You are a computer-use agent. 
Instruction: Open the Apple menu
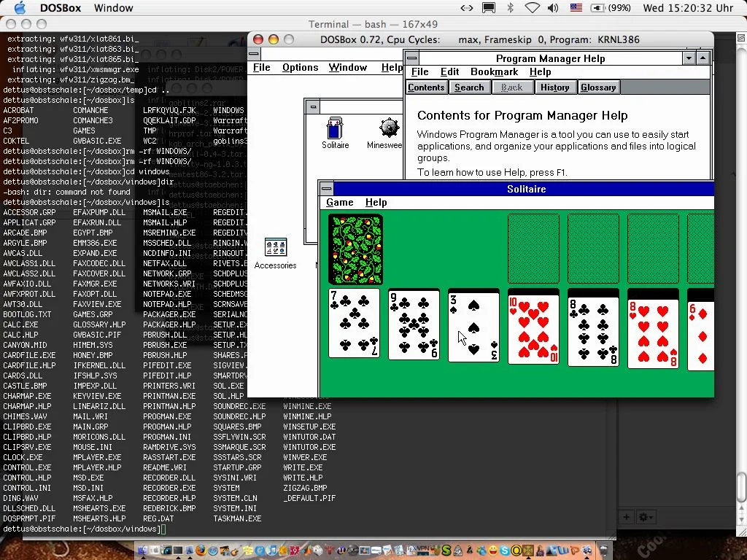[20, 7]
